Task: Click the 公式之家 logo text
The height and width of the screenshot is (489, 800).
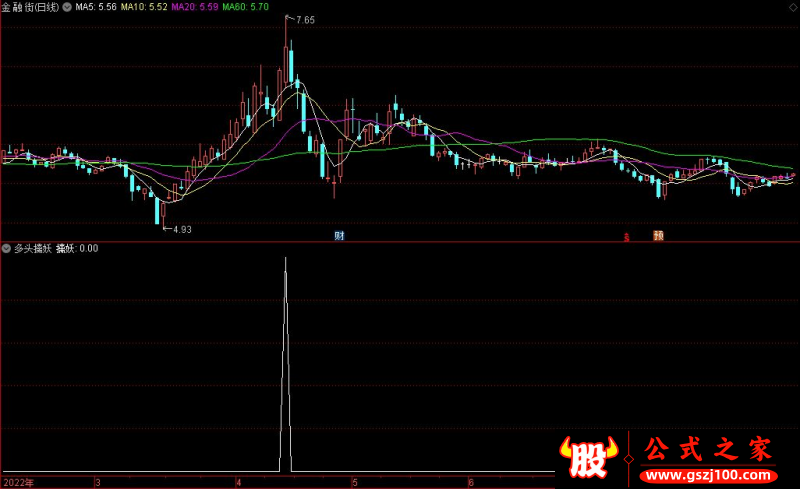Action: coord(707,450)
